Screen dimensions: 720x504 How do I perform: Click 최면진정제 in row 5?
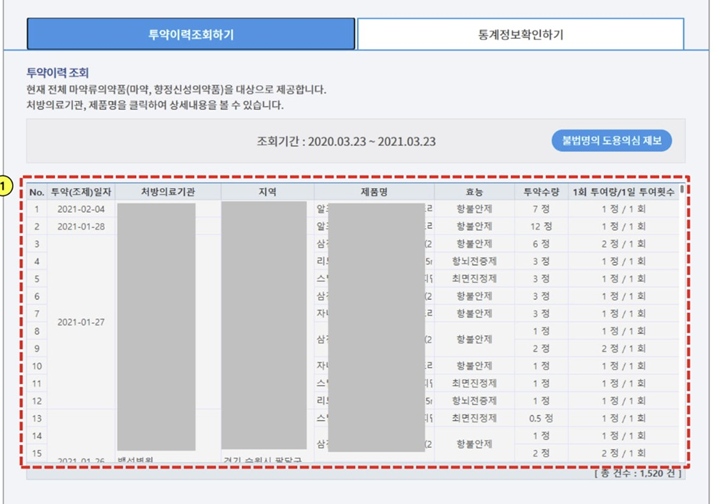tap(474, 279)
